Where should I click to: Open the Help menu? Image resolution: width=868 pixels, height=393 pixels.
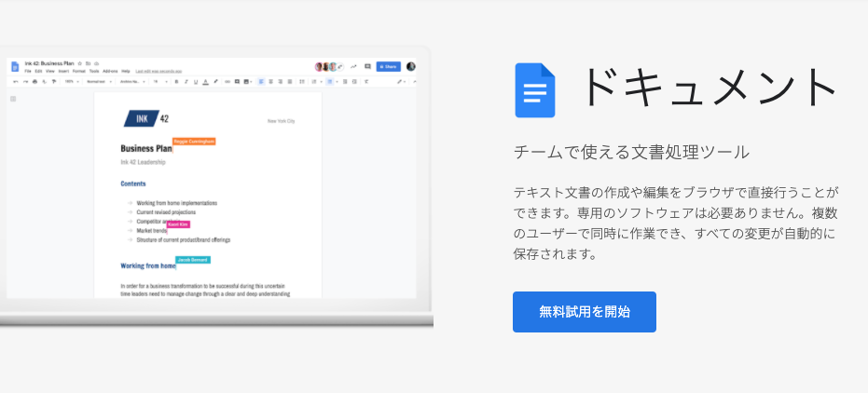click(126, 72)
